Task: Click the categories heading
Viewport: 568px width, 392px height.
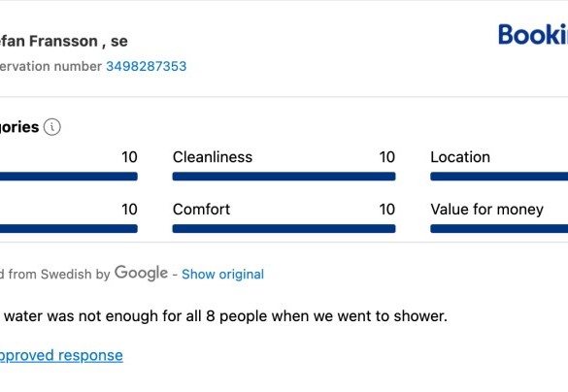Action: 19,127
